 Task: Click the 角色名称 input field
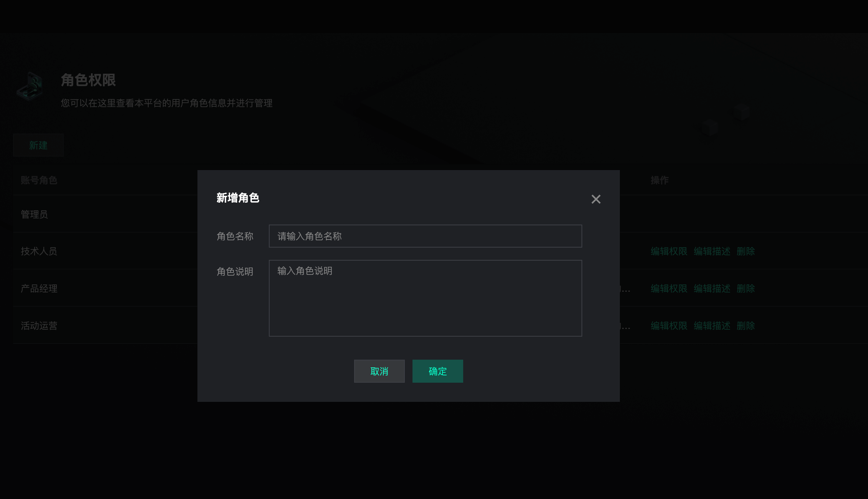425,236
